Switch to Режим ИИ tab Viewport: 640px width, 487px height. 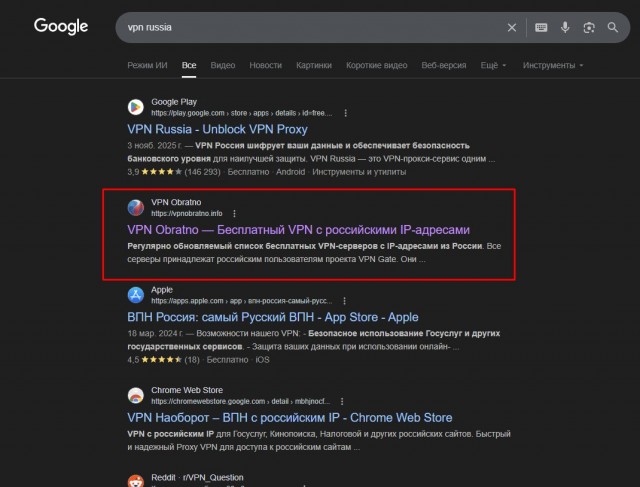147,65
